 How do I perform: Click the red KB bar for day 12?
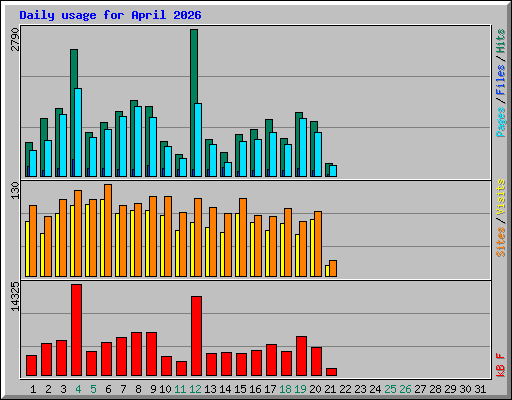196,336
